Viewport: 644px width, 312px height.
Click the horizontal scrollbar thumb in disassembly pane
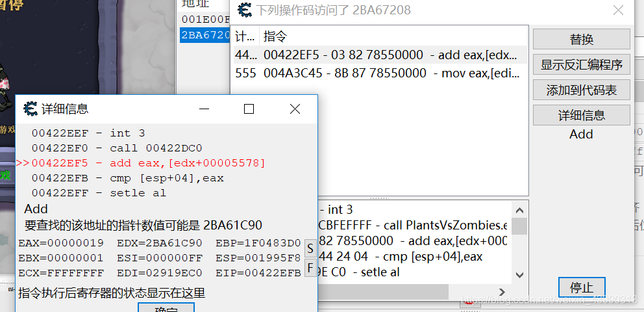pos(383,291)
